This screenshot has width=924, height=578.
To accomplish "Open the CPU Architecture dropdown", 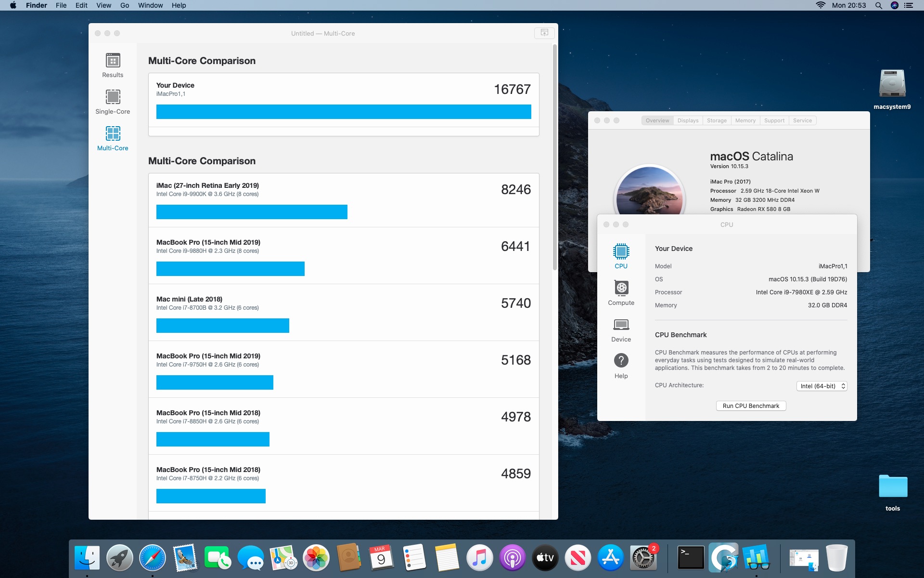I will 821,386.
